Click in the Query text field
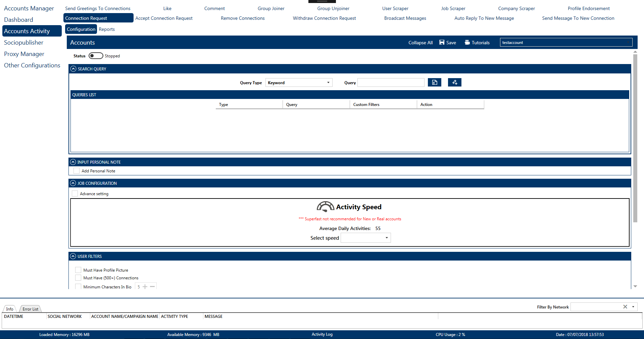This screenshot has height=339, width=644. pos(391,82)
